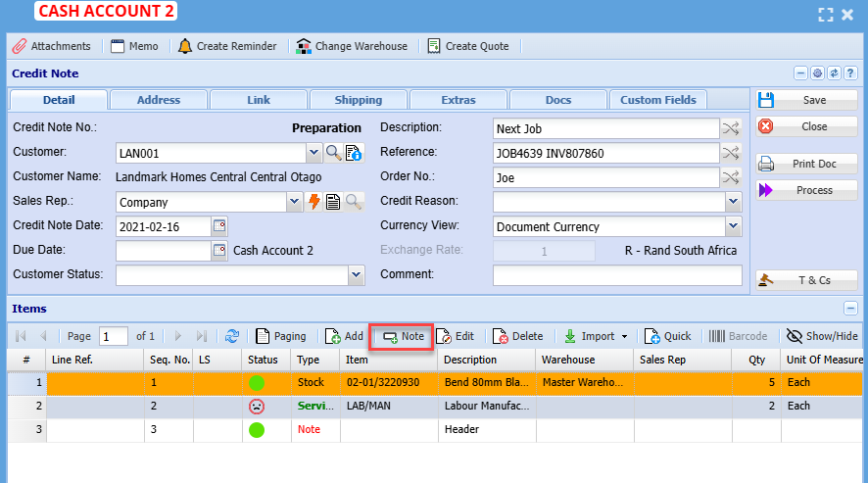This screenshot has height=483, width=868.
Task: Toggle Show/Hide columns in items grid
Action: pyautogui.click(x=822, y=336)
